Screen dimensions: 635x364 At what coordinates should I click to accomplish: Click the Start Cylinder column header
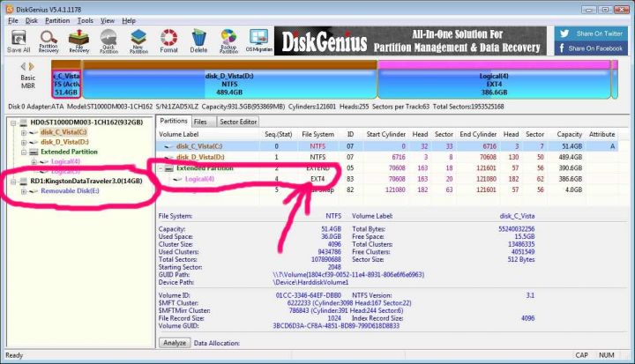pyautogui.click(x=385, y=134)
